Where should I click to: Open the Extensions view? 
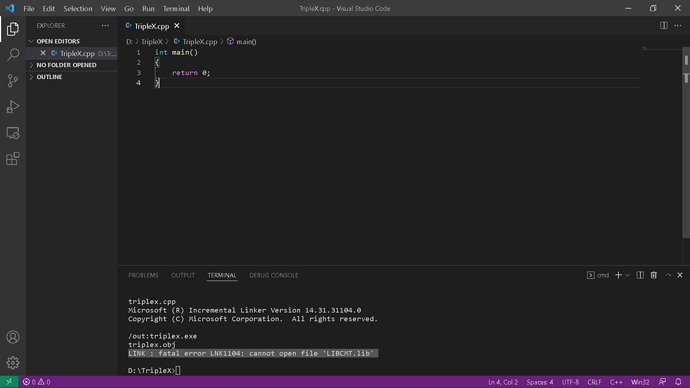(13, 159)
